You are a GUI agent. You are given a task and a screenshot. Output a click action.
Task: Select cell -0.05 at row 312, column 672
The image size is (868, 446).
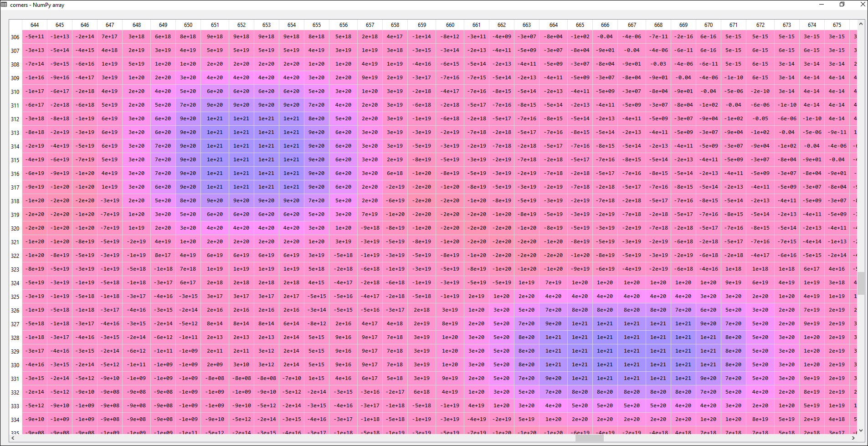760,118
